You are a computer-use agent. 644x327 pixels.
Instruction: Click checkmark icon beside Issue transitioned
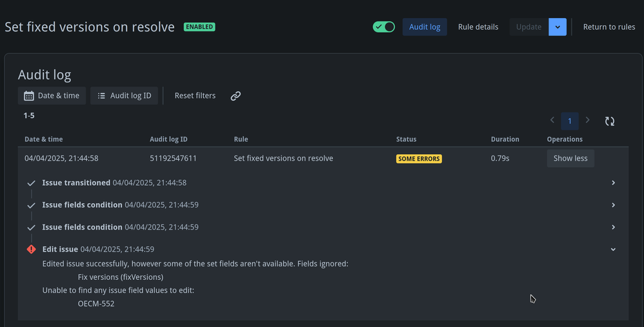[31, 183]
